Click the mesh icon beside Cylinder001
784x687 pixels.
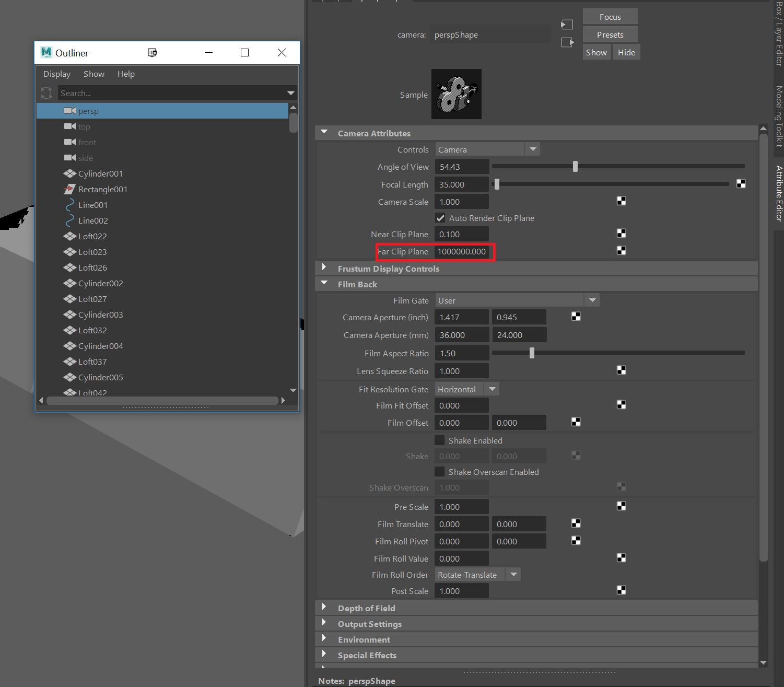click(70, 173)
